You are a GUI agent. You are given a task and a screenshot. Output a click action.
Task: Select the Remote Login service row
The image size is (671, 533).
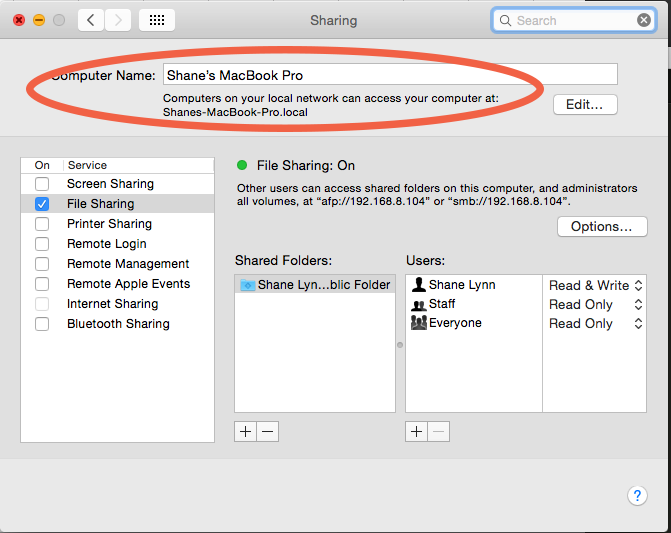pyautogui.click(x=117, y=244)
